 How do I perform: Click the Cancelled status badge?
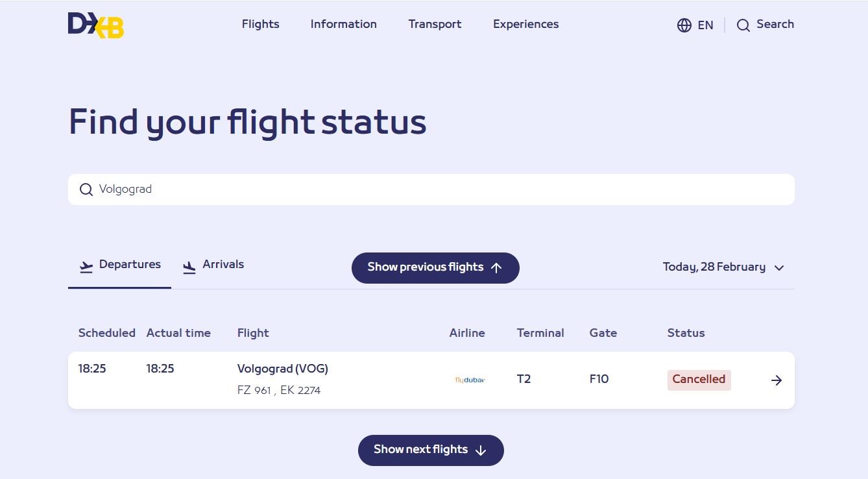coord(699,380)
